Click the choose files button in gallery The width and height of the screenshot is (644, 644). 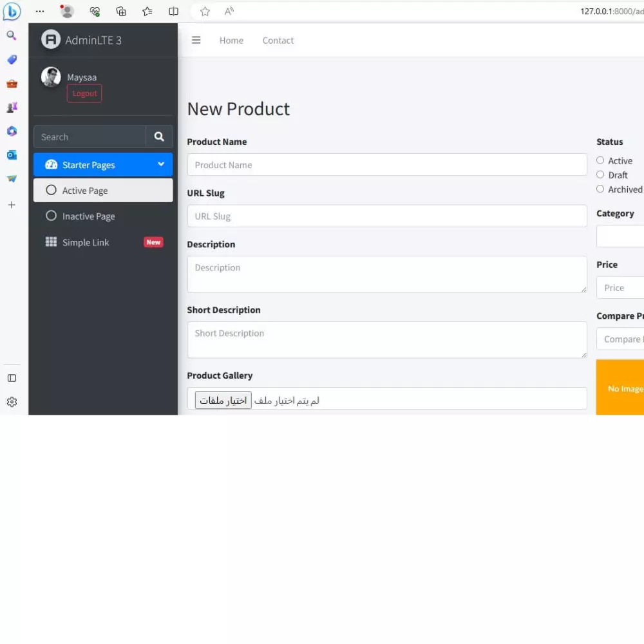(x=223, y=400)
